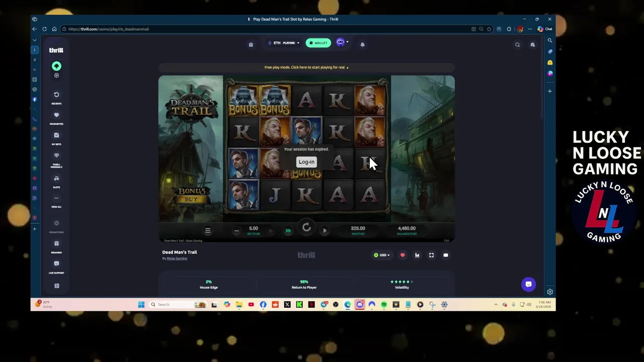Viewport: 644px width, 362px height.
Task: Click View All in the sidebar
Action: click(x=56, y=201)
